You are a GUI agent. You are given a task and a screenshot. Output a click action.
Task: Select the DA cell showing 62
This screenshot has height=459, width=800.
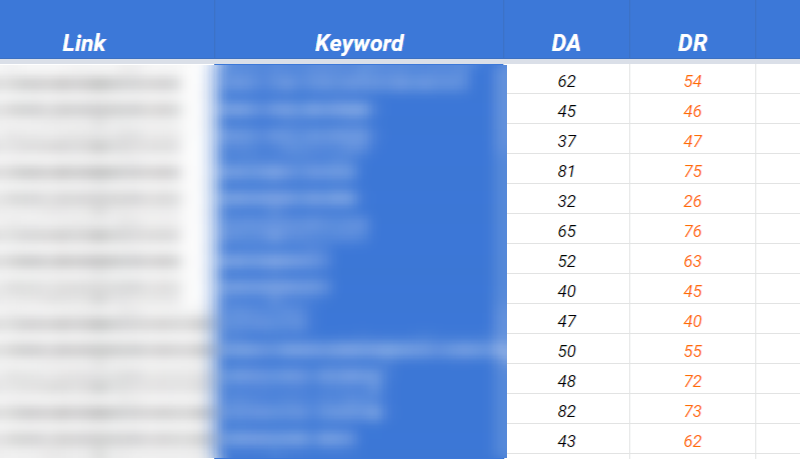coord(567,81)
